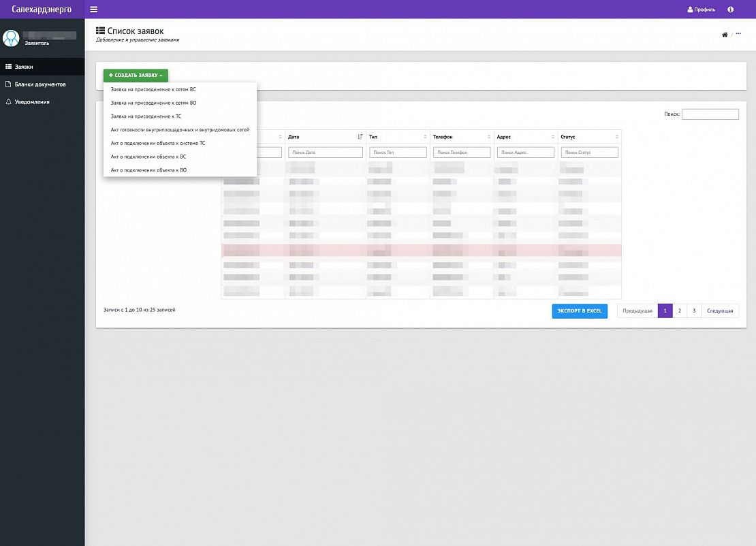
Task: Open Бланки документов in sidebar
Action: coord(40,84)
